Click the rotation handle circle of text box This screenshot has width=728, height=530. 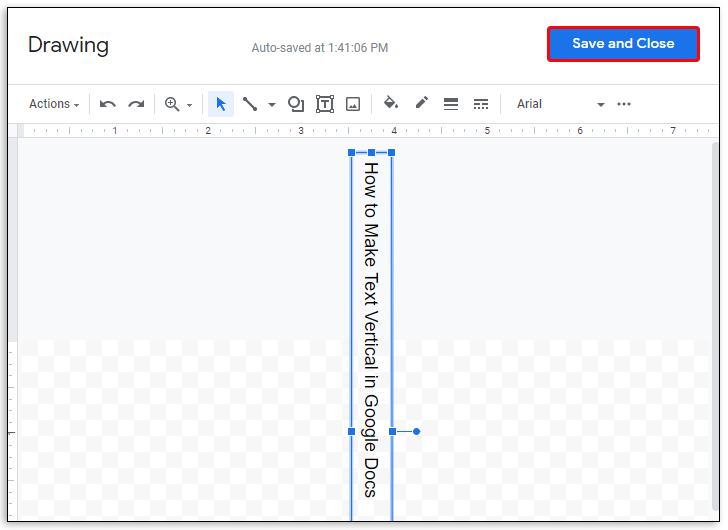pyautogui.click(x=416, y=432)
